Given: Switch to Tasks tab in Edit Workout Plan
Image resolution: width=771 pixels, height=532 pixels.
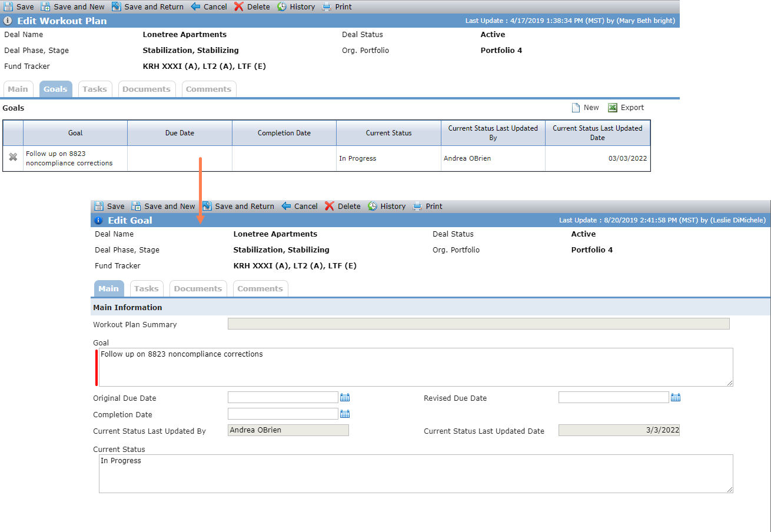Looking at the screenshot, I should [x=95, y=89].
